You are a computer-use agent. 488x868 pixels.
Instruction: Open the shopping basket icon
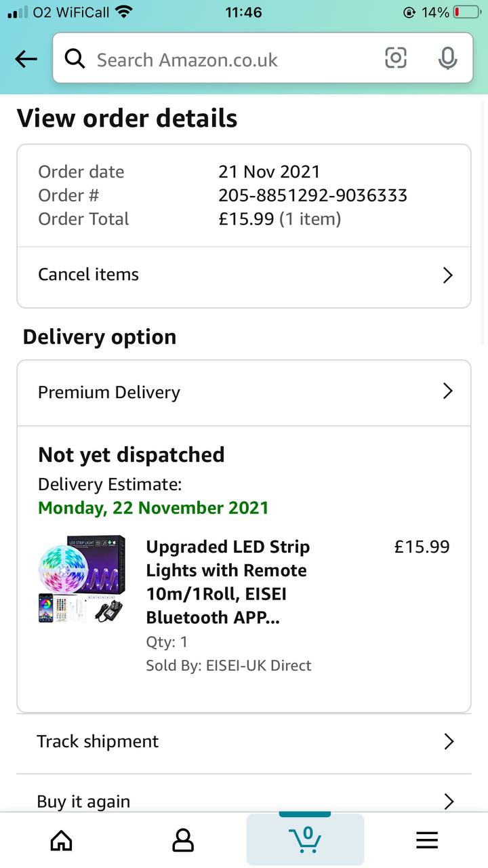pyautogui.click(x=305, y=840)
